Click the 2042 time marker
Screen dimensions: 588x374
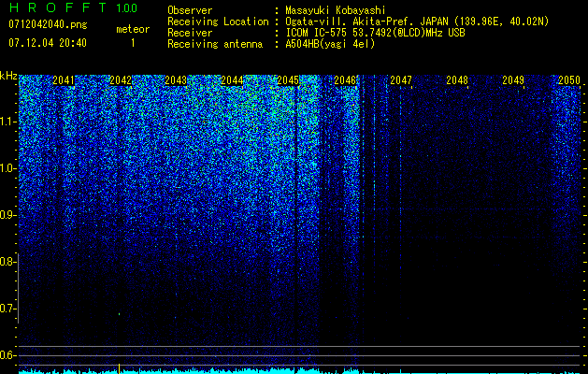coord(121,80)
